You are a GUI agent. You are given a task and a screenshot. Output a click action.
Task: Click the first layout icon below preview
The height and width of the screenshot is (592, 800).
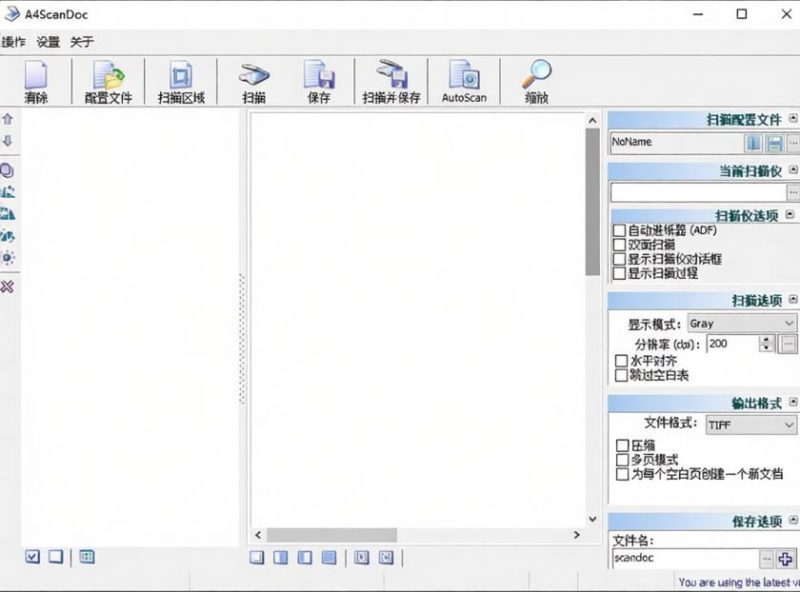click(257, 557)
